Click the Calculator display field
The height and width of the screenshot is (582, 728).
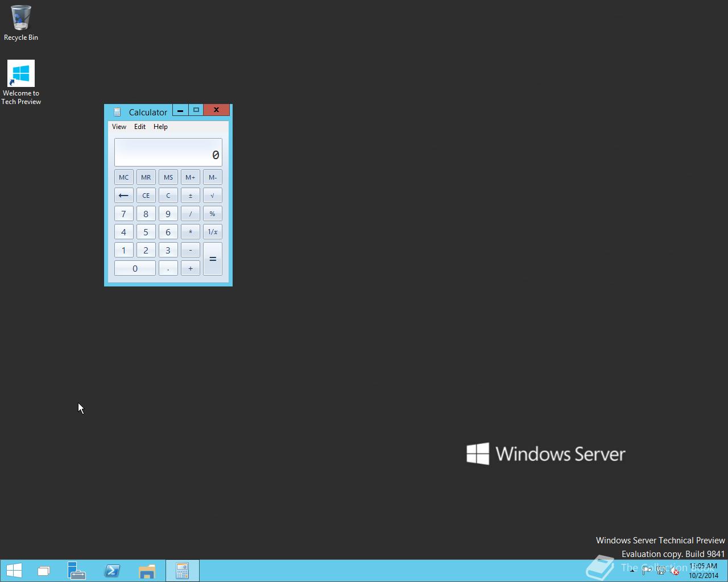point(168,152)
